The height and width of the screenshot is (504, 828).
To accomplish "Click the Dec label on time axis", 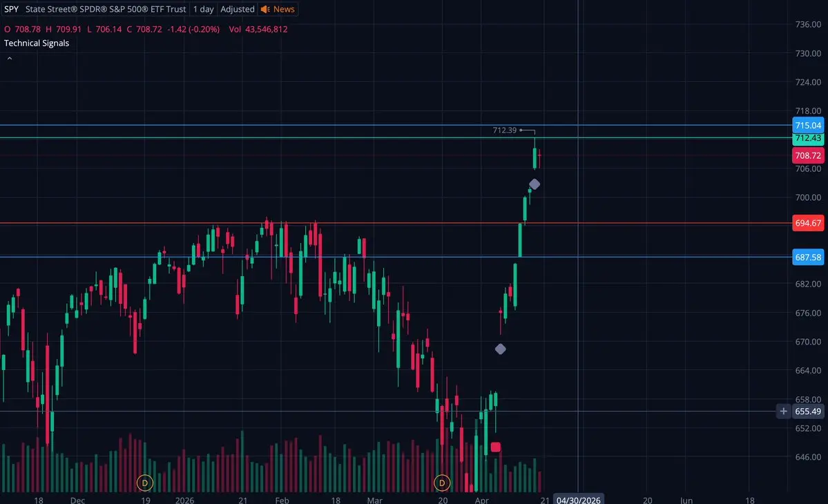I will (77, 500).
